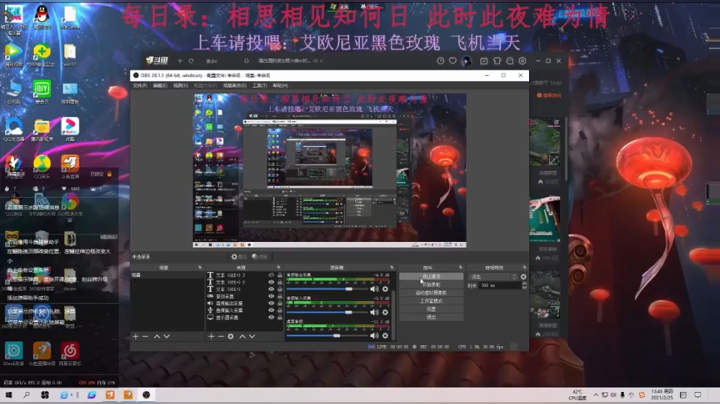Screen dimensions: 720x404
Task: Expand hidden system tray icons chevron
Action: point(596,395)
